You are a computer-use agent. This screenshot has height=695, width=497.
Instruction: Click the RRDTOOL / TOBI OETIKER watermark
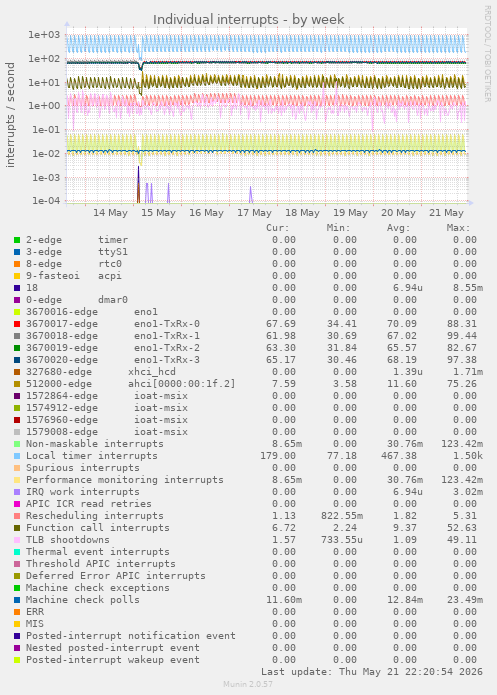click(487, 54)
